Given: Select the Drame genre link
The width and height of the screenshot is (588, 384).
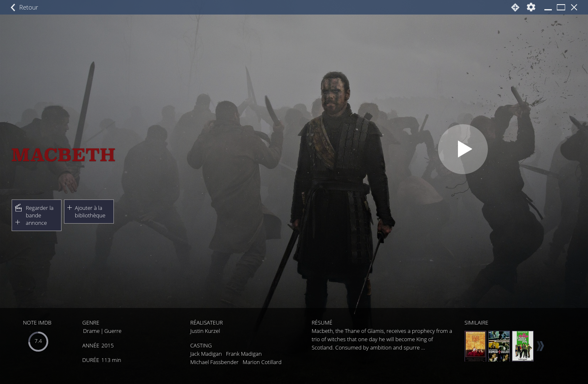Looking at the screenshot, I should (91, 331).
